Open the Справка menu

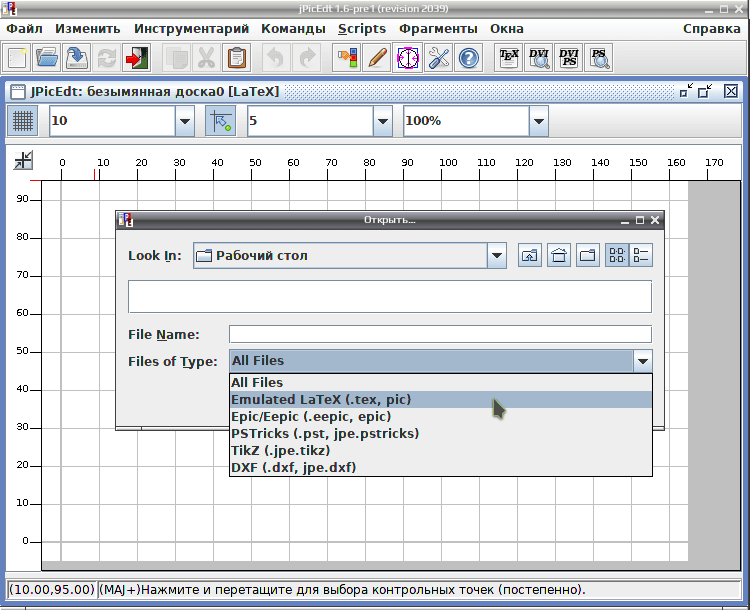pos(712,29)
